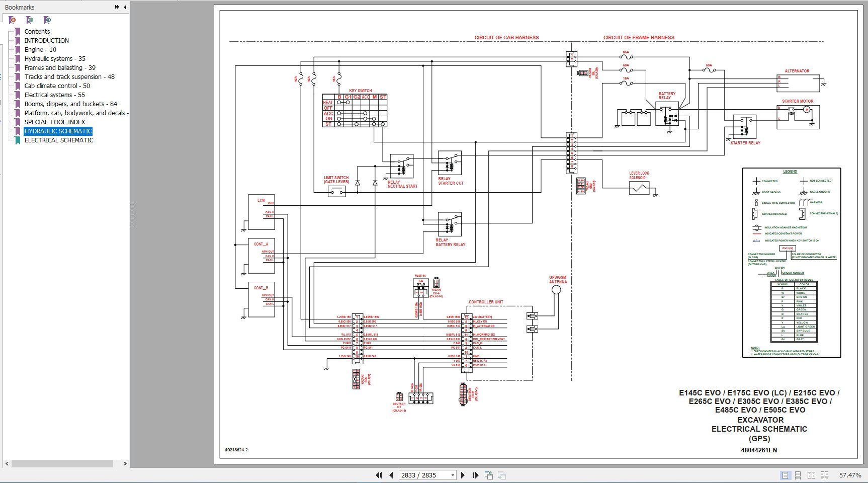Toggle two-page facing layout
This screenshot has width=868, height=483.
[x=811, y=475]
